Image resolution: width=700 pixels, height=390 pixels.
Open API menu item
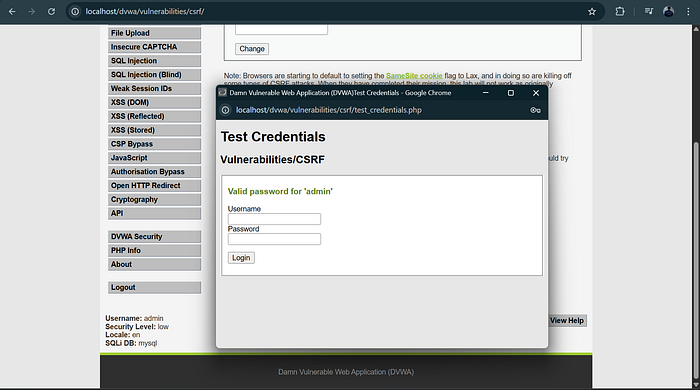(154, 213)
